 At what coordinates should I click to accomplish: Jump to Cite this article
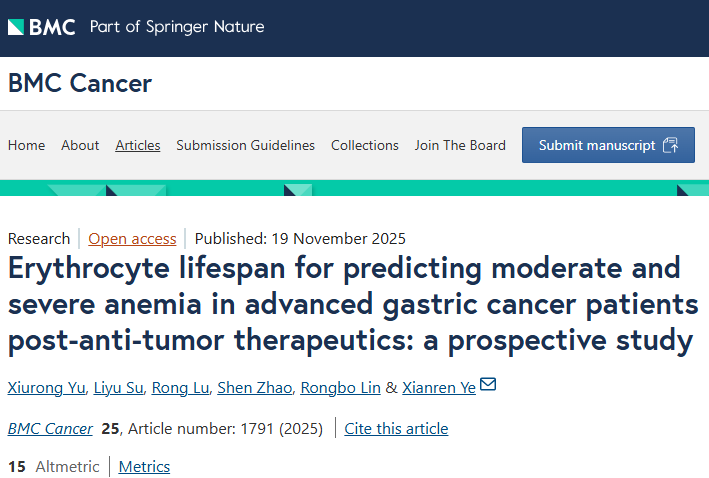396,428
